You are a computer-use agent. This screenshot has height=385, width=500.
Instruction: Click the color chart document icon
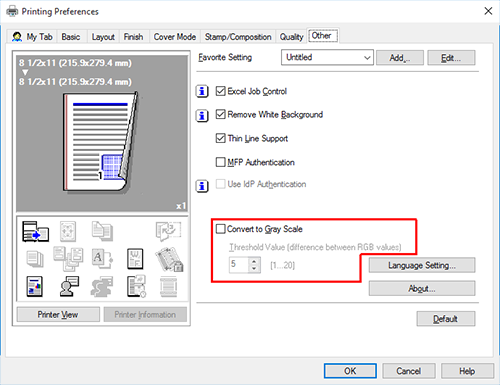35,286
